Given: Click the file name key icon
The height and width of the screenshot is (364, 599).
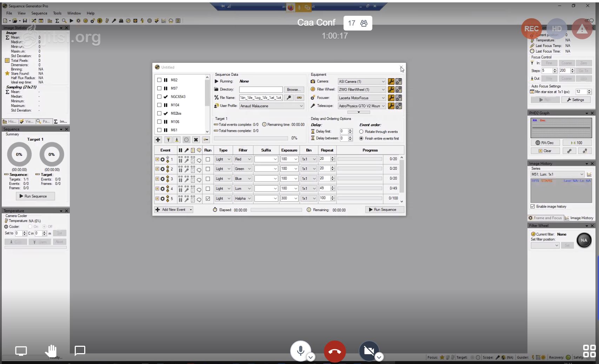Looking at the screenshot, I should point(289,98).
